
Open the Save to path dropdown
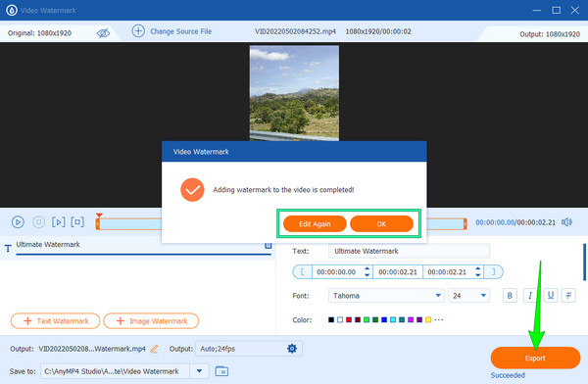pos(200,371)
